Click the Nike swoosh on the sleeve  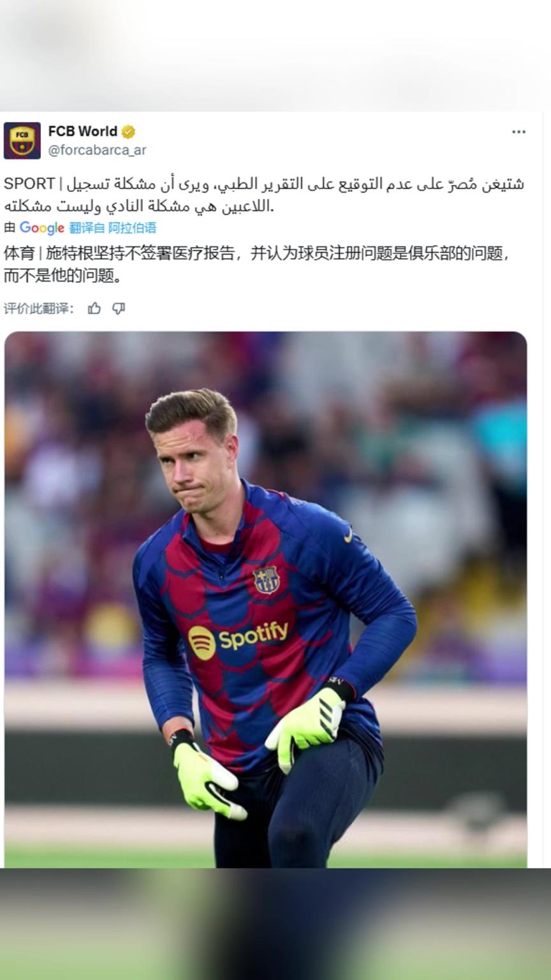tap(349, 535)
